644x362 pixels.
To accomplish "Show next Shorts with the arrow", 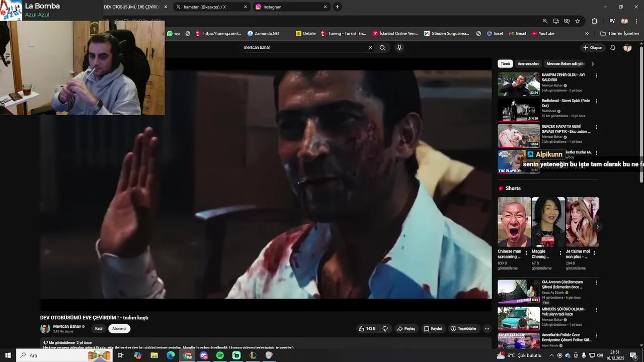I will coord(597,227).
